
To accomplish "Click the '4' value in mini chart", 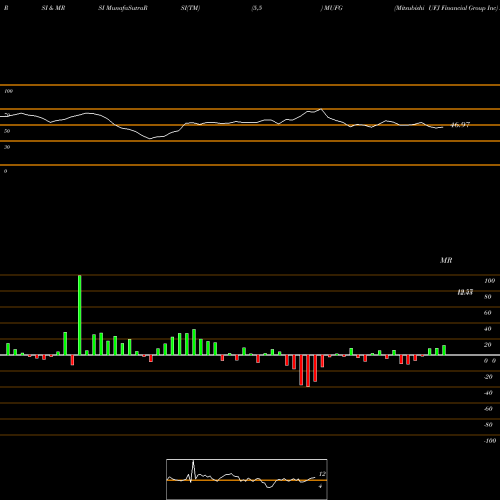I will click(320, 486).
